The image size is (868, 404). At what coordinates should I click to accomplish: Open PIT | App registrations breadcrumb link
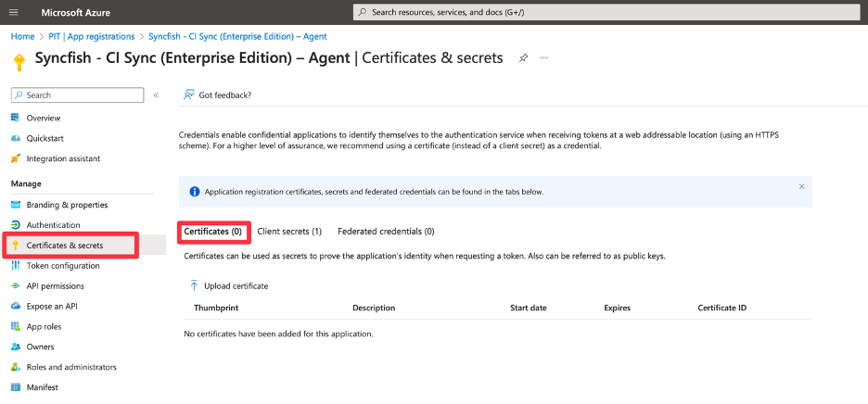click(x=92, y=36)
